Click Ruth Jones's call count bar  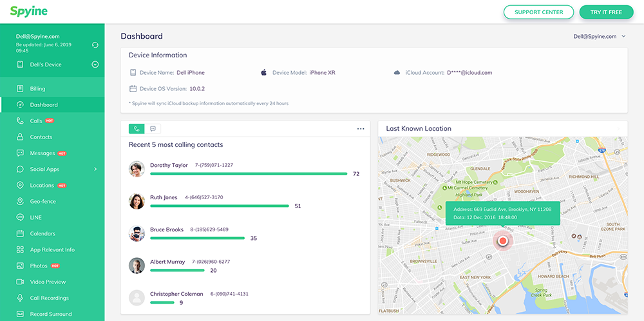tap(220, 206)
